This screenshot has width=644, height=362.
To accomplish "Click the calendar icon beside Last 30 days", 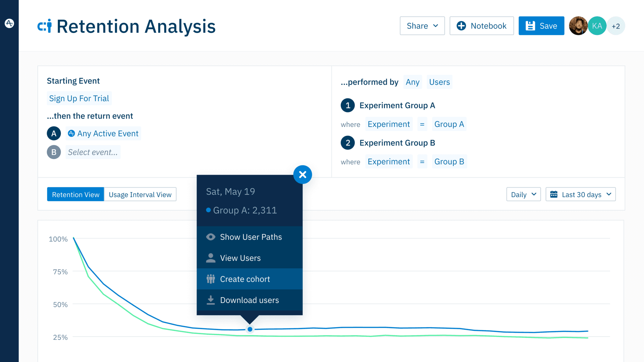I will pos(555,194).
